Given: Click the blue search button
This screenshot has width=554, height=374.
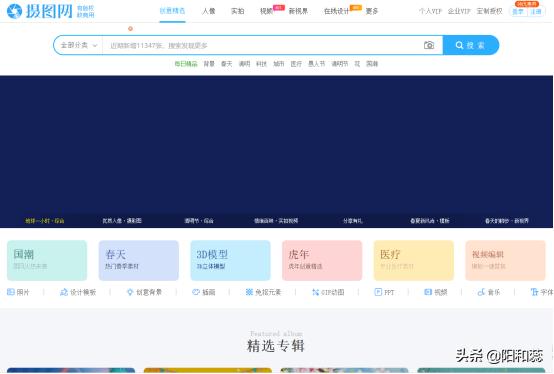Looking at the screenshot, I should click(x=471, y=45).
